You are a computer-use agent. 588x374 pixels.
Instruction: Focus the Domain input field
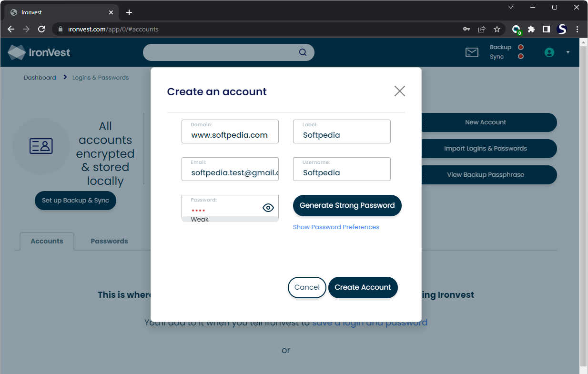(x=230, y=131)
